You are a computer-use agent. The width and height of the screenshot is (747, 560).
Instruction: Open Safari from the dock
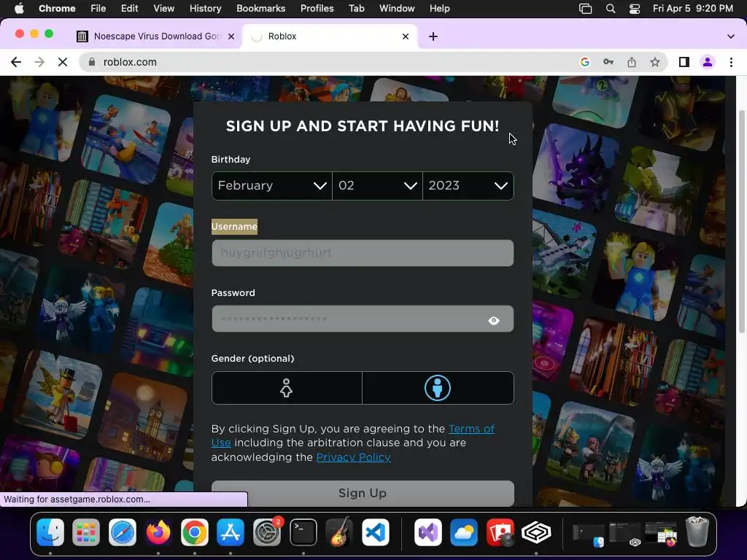(123, 532)
